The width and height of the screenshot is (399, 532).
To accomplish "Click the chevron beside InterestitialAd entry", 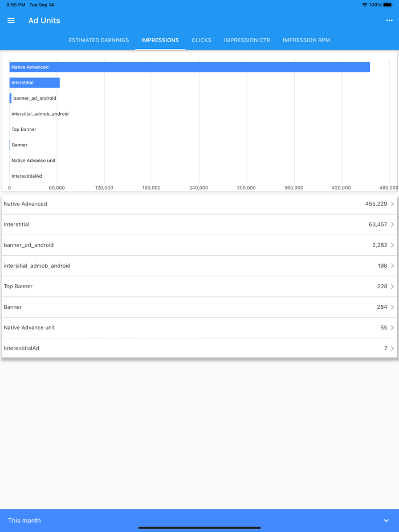I will [x=393, y=348].
